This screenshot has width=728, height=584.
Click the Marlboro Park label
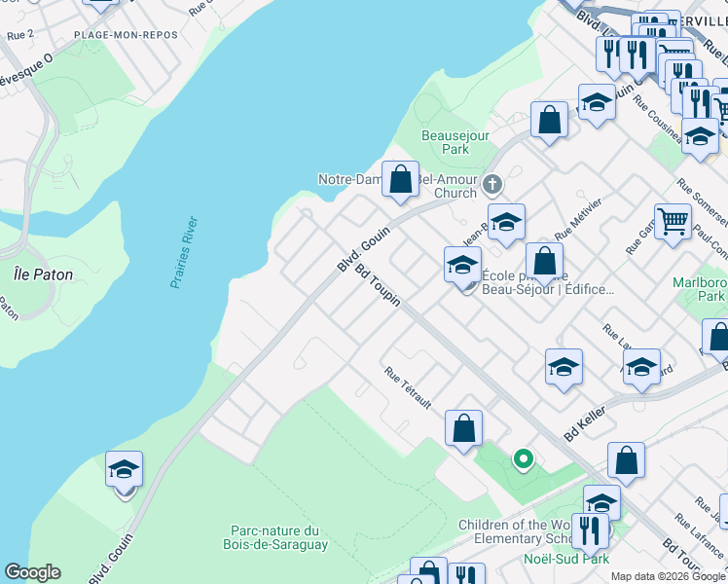(700, 289)
